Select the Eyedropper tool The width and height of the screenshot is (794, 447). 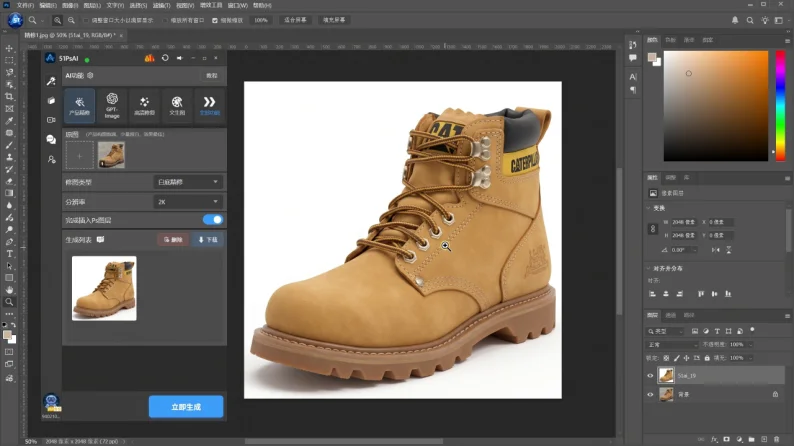pos(9,121)
